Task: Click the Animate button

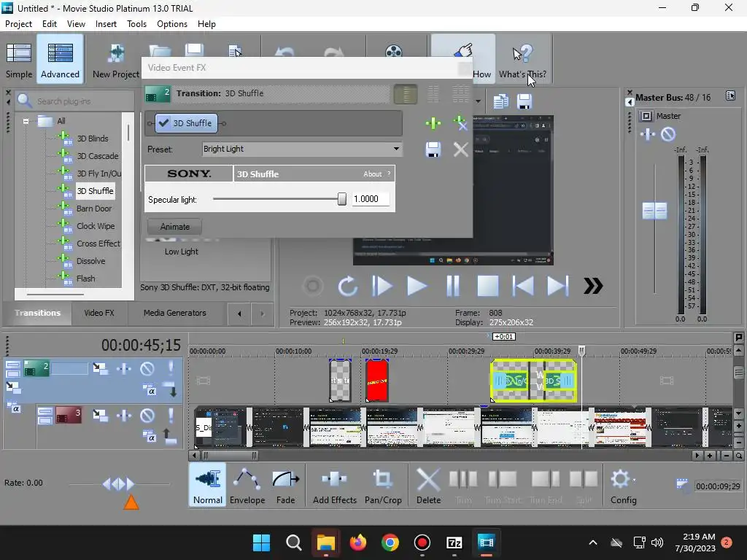Action: tap(175, 227)
